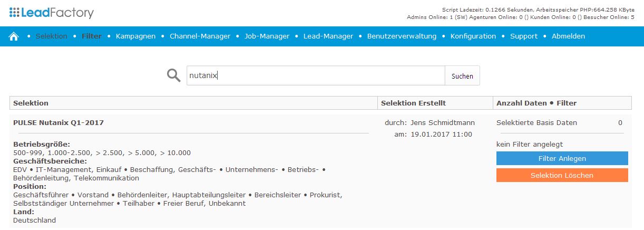Go to the home icon in the navigation bar
Screen dimensions: 644x230
(x=14, y=36)
